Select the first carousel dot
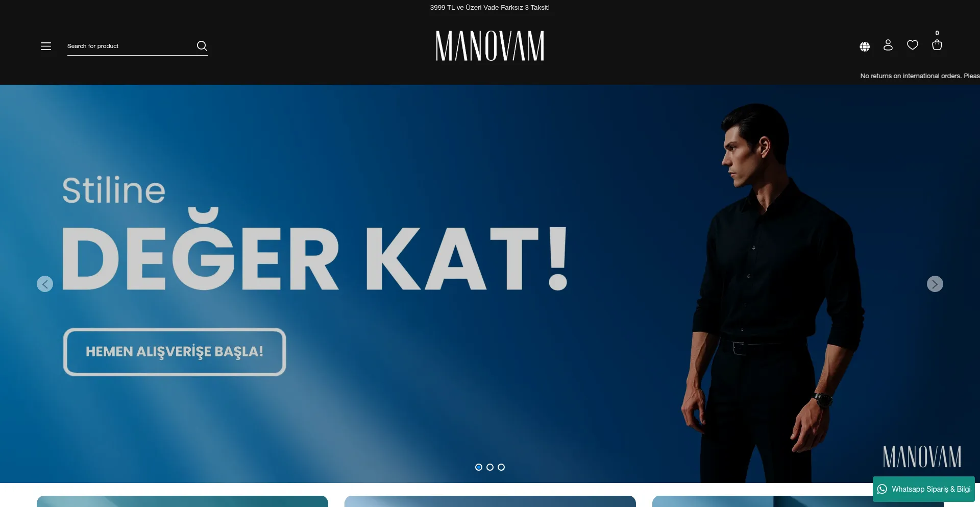The height and width of the screenshot is (507, 980). [479, 467]
